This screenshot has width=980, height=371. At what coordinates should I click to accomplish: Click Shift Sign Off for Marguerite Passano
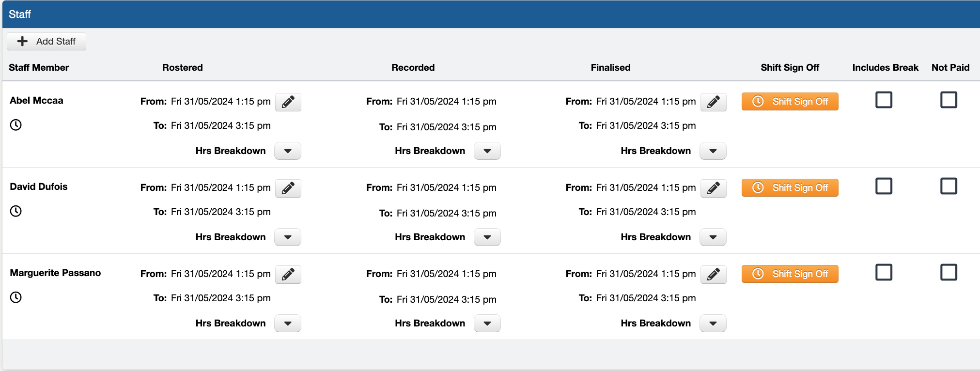790,274
